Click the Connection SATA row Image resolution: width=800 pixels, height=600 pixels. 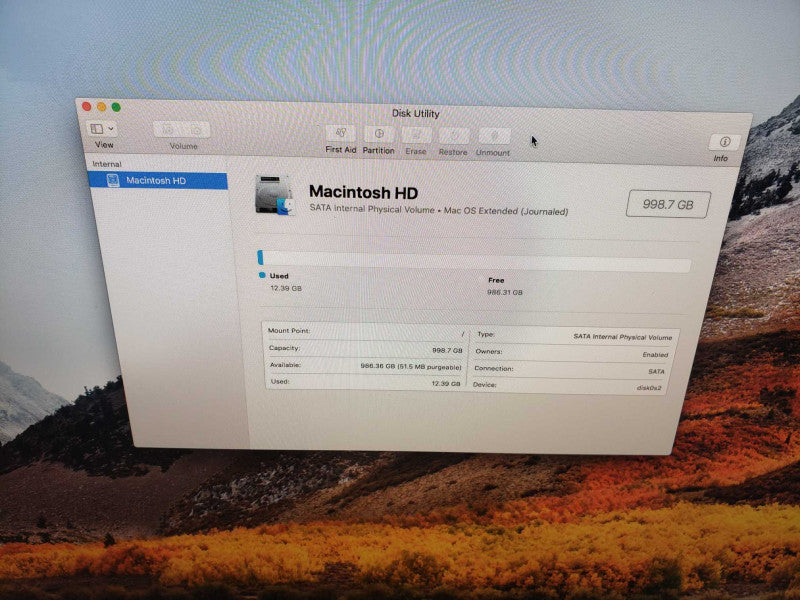coord(569,370)
